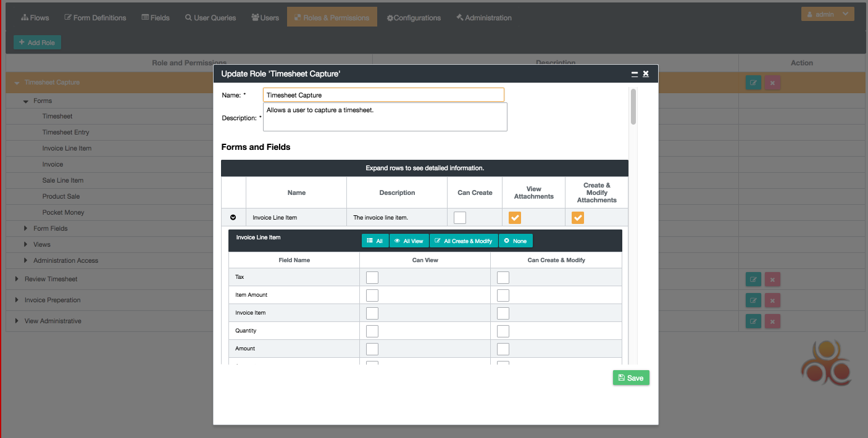This screenshot has height=438, width=868.
Task: Click the All View button
Action: (409, 241)
